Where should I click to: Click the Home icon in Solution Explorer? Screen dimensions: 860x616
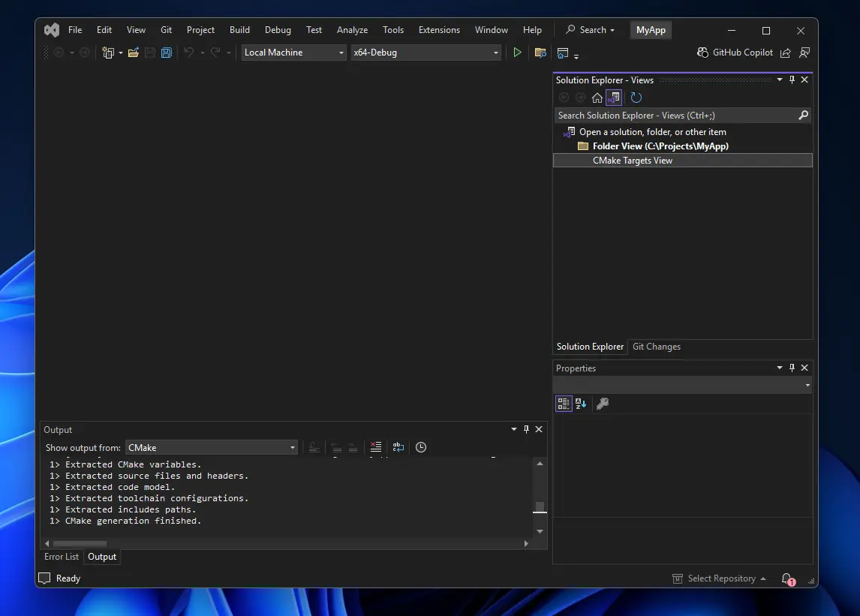(x=597, y=98)
